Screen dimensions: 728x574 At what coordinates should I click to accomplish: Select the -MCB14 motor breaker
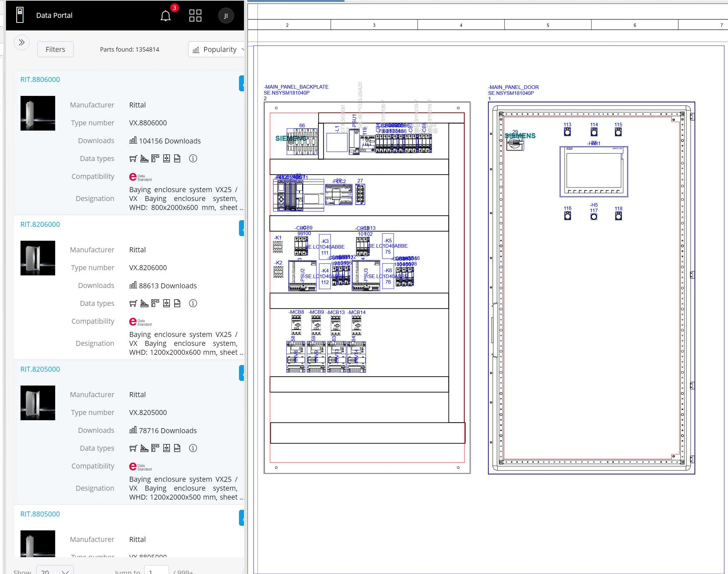tap(356, 325)
